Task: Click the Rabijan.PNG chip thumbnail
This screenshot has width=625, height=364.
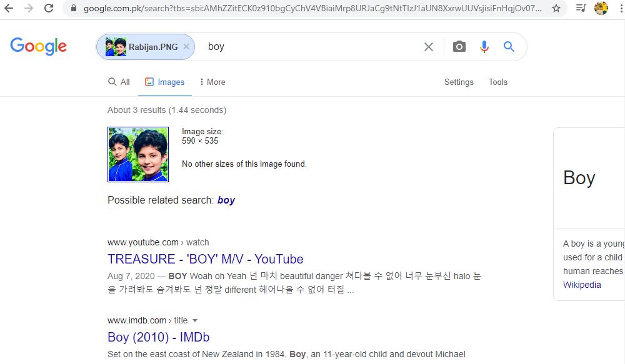Action: 116,47
